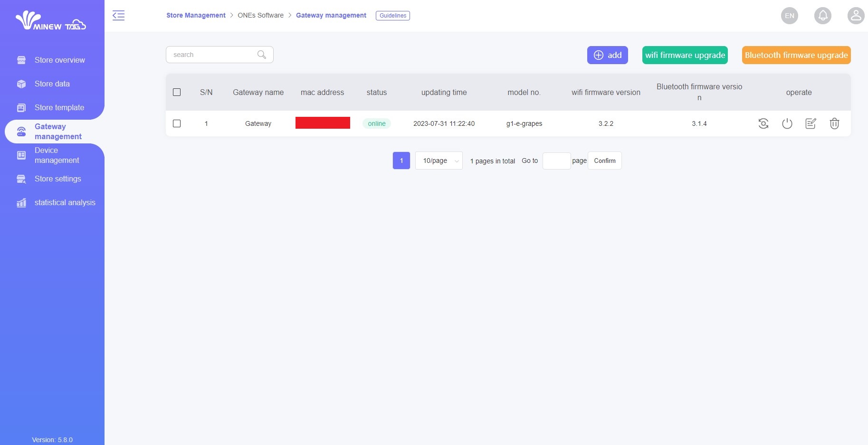868x445 pixels.
Task: Delete Gateway using the trash icon
Action: tap(834, 123)
